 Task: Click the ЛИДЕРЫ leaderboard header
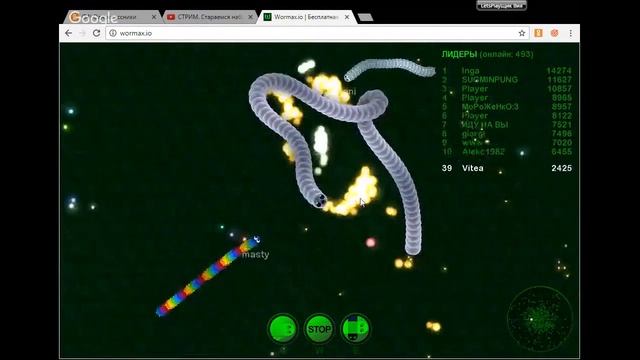click(x=459, y=54)
